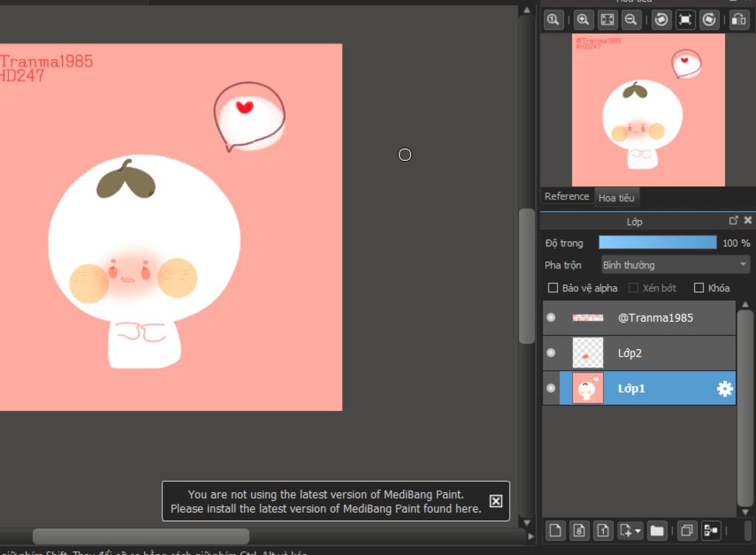Add a new color layer
Viewport: 756px width, 555px height.
click(555, 531)
